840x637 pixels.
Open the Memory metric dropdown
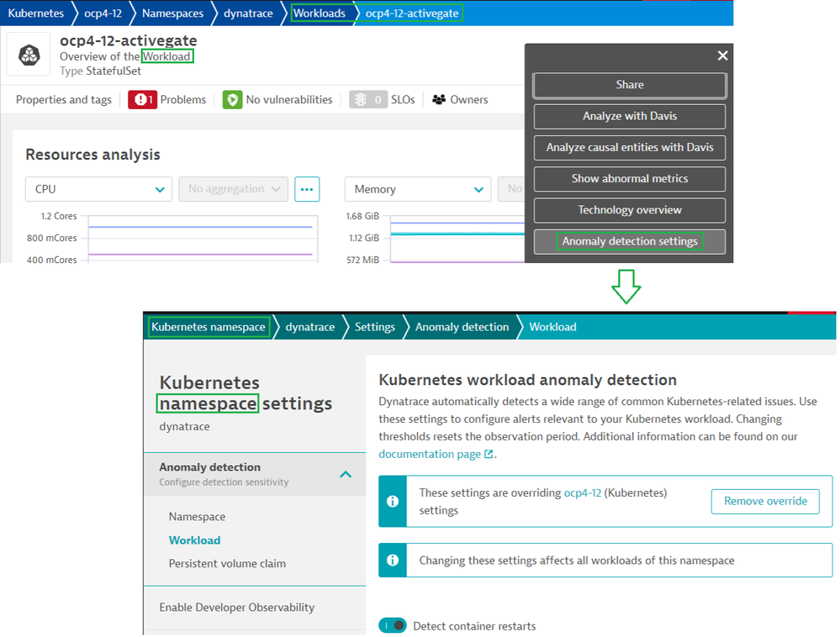pos(418,189)
